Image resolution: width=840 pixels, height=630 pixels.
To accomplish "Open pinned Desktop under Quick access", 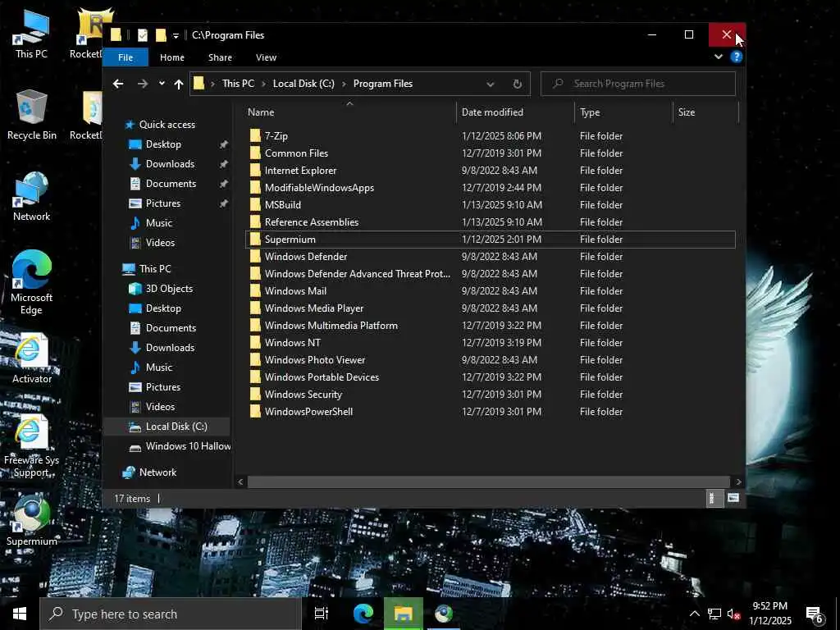I will [x=163, y=144].
